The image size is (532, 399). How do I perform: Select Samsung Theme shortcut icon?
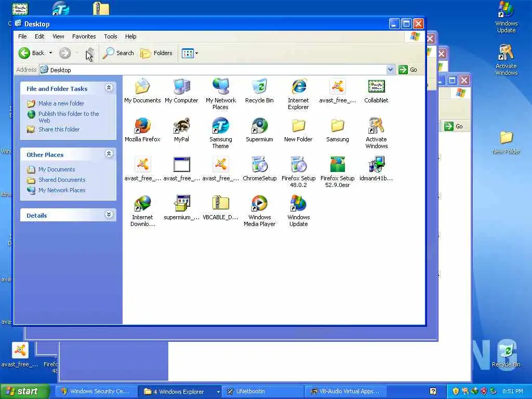click(x=220, y=133)
